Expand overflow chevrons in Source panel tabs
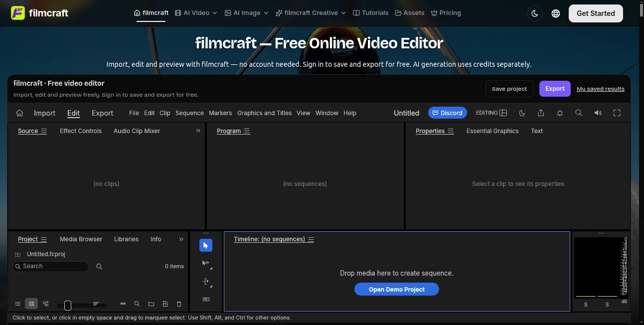This screenshot has width=644, height=325. point(198,131)
